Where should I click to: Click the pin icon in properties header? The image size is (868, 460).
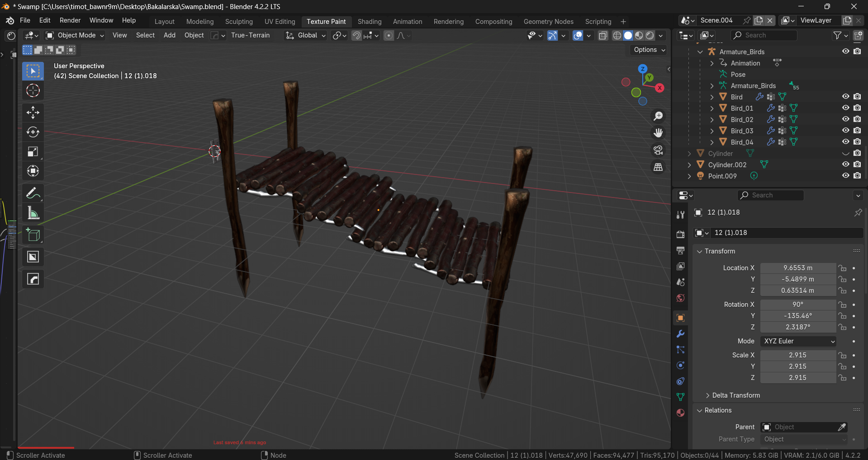tap(858, 212)
